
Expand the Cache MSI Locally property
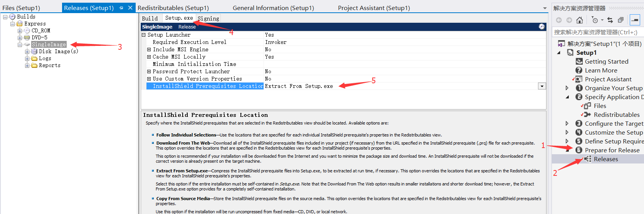click(149, 57)
